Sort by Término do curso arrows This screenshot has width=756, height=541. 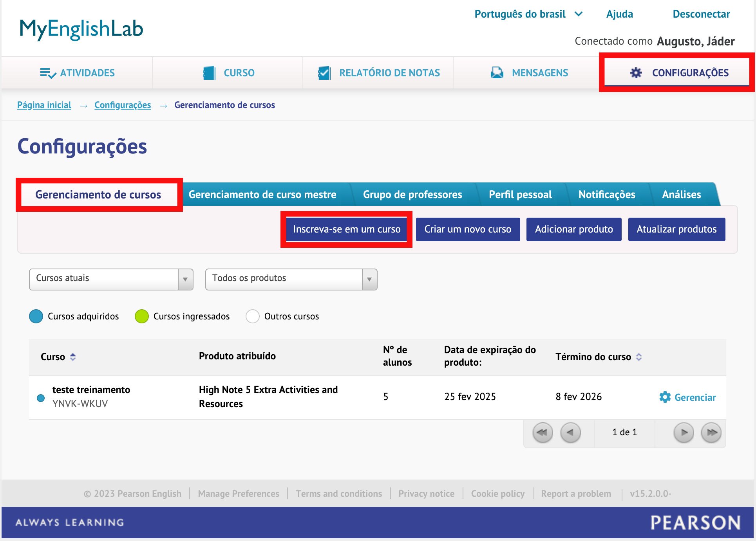[x=639, y=357]
